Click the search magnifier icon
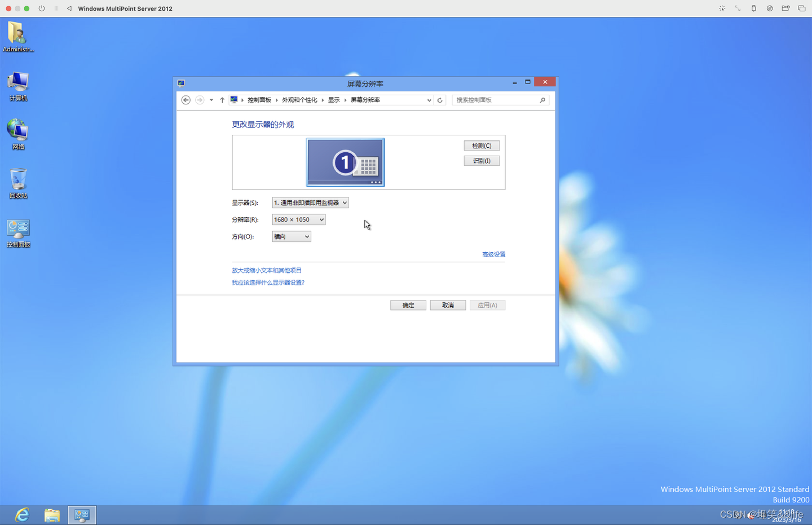Viewport: 812px width, 525px height. (x=542, y=100)
